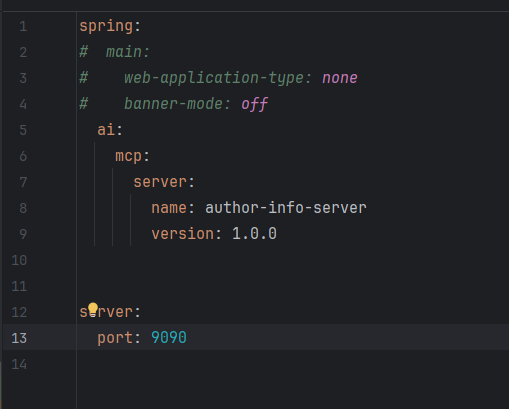Viewport: 509px width, 409px height.
Task: Click the 'version:' key on line 9
Action: 186,234
